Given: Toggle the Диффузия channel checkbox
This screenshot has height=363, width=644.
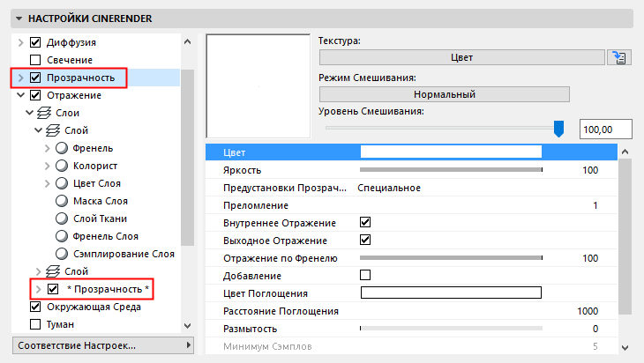Looking at the screenshot, I should [36, 42].
